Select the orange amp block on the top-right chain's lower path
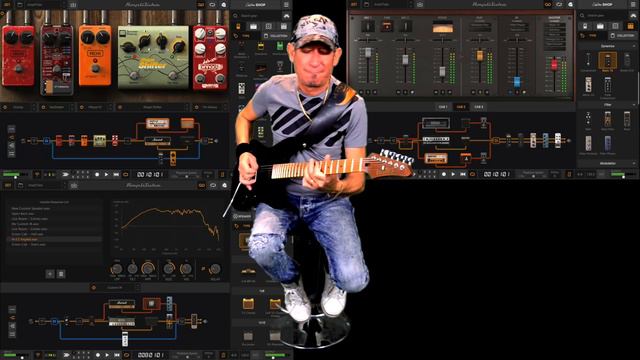Image resolution: width=640 pixels, height=360 pixels. point(436,158)
